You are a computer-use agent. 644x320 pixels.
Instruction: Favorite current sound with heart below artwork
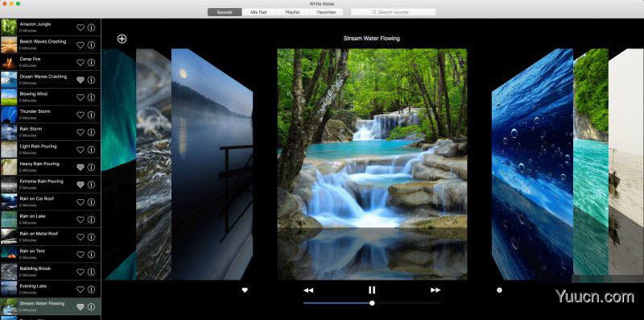coord(245,290)
